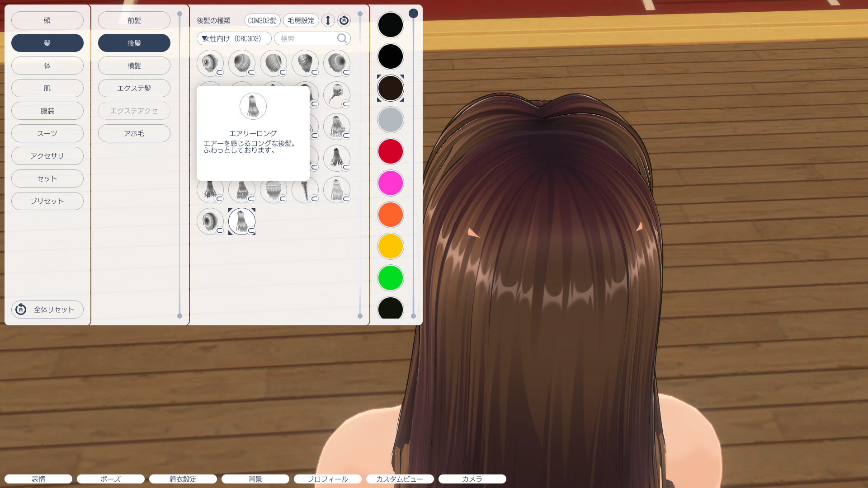868x488 pixels.
Task: Pick the magenta pink color swatch
Action: 390,183
